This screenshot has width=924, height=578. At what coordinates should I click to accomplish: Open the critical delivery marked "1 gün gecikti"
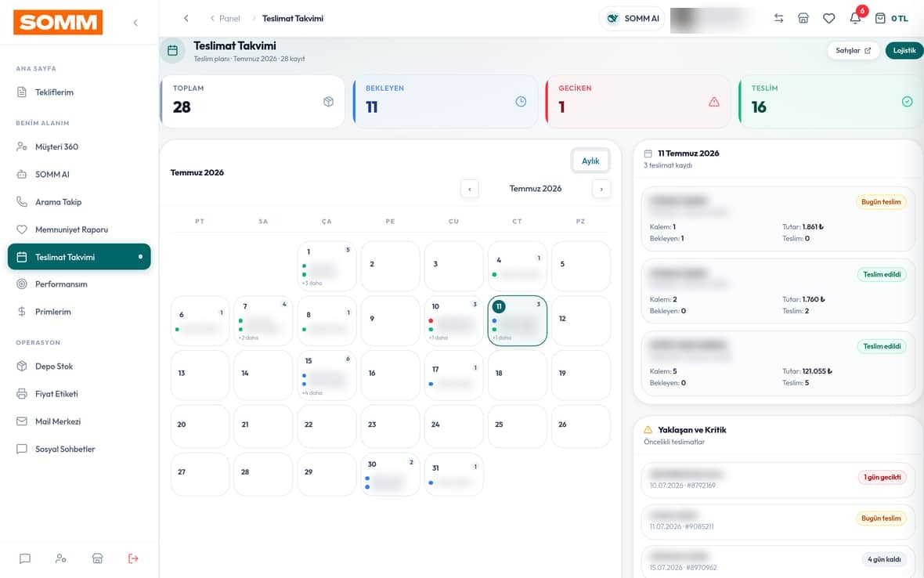coord(778,480)
